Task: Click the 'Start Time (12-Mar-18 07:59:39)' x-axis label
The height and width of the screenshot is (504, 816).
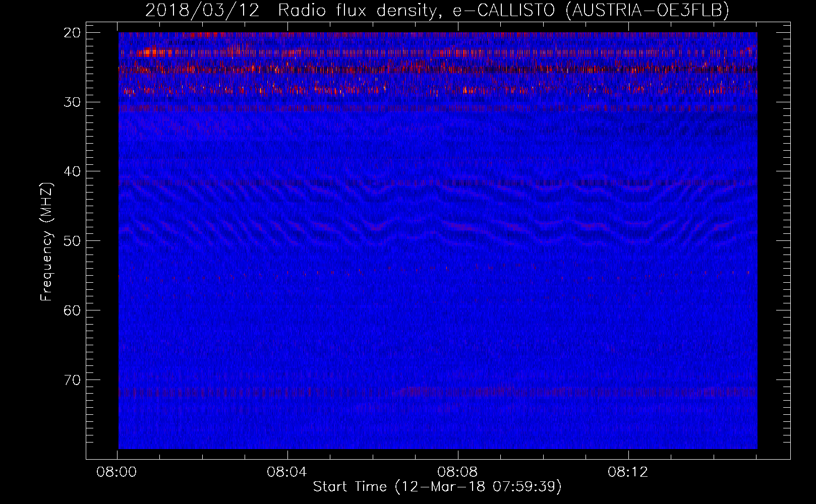Action: point(437,487)
